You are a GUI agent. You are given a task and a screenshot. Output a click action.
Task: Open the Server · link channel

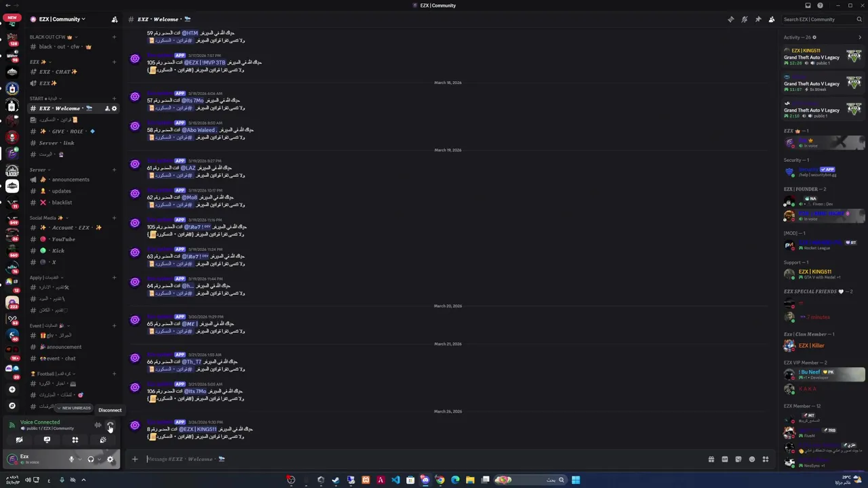73,143
